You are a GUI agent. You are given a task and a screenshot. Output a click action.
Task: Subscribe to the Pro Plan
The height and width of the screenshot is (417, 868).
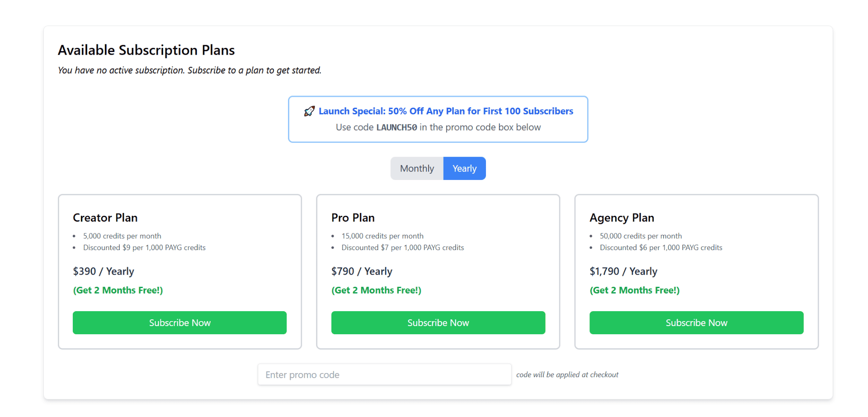tap(438, 323)
